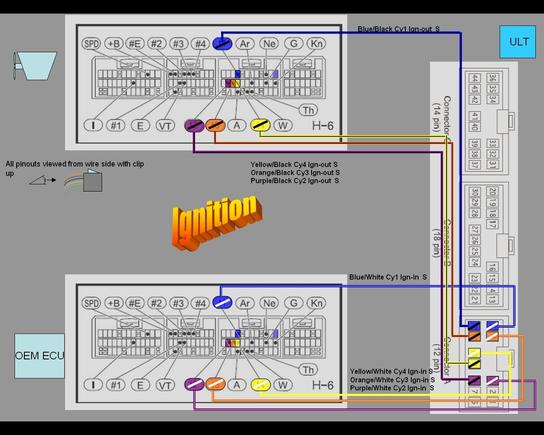
Task: Select the SPD pin label in the upper H-6 diagram
Action: pos(91,44)
